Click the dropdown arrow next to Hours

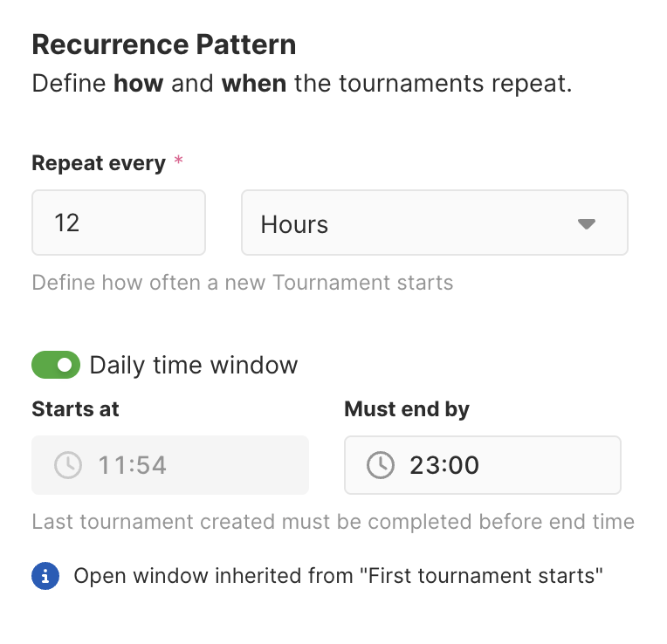pyautogui.click(x=586, y=223)
